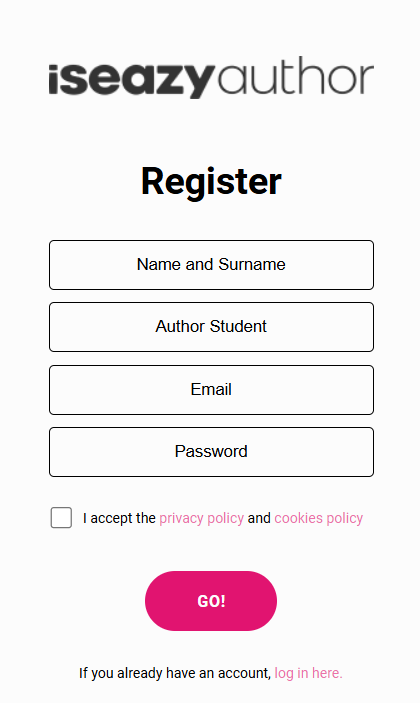Follow the "log in here" link
The image size is (420, 703).
tap(308, 673)
